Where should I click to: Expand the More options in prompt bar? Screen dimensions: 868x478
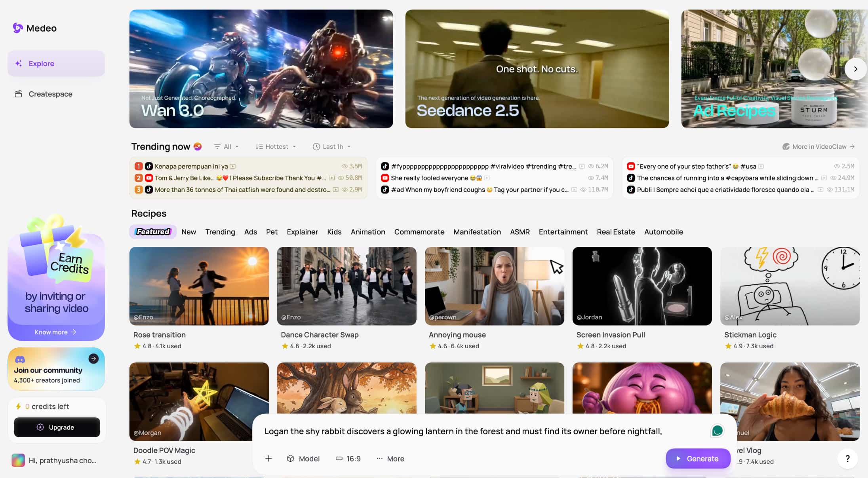click(x=390, y=459)
